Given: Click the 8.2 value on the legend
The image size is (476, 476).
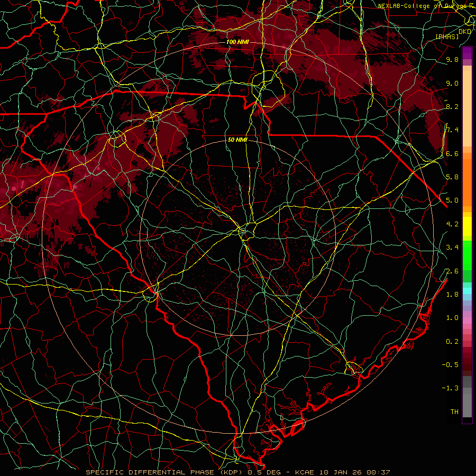Looking at the screenshot, I should (x=452, y=107).
